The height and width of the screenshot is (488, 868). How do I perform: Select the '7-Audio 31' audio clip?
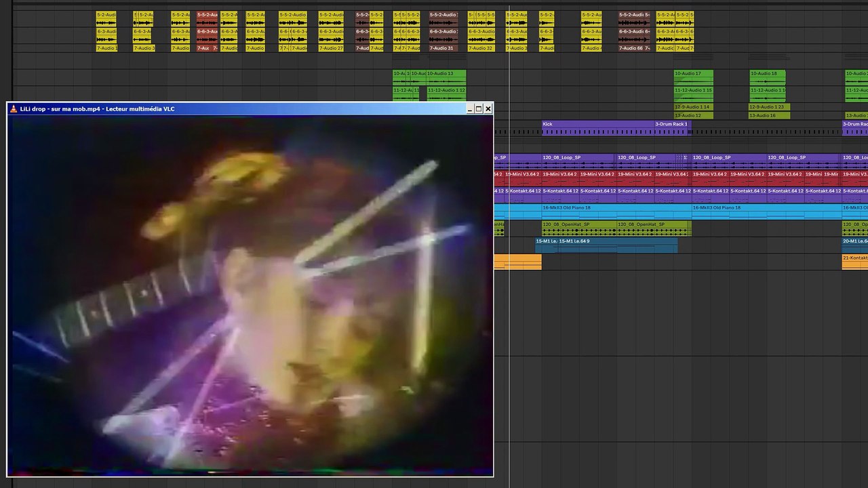[x=443, y=48]
